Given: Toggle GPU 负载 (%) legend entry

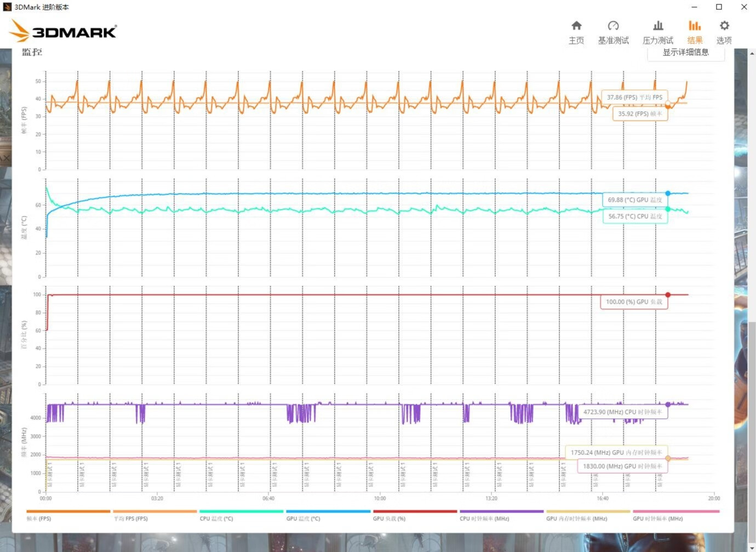Looking at the screenshot, I should coord(415,515).
